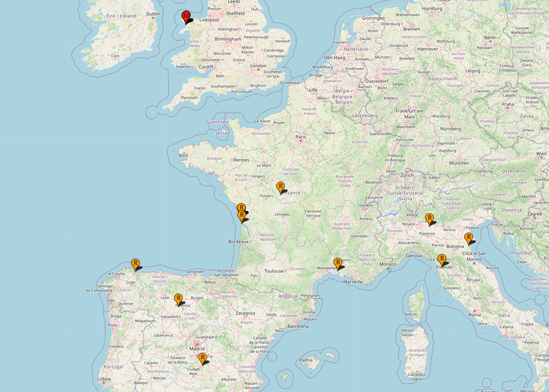Click the Roma label

click(x=475, y=315)
